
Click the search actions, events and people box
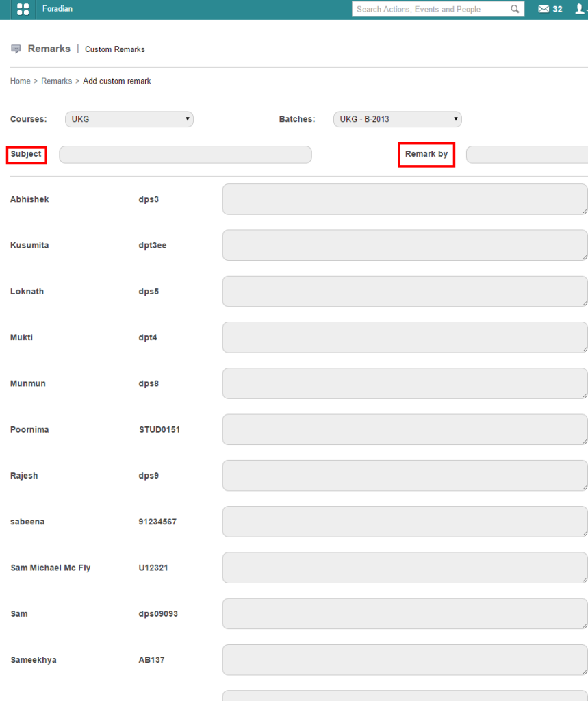[x=431, y=10]
